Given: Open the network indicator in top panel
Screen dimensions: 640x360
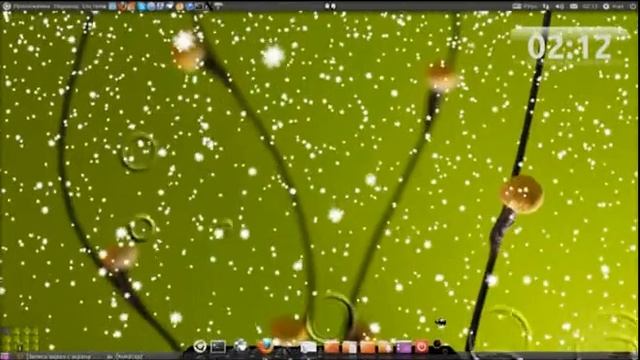Looking at the screenshot, I should (x=546, y=7).
